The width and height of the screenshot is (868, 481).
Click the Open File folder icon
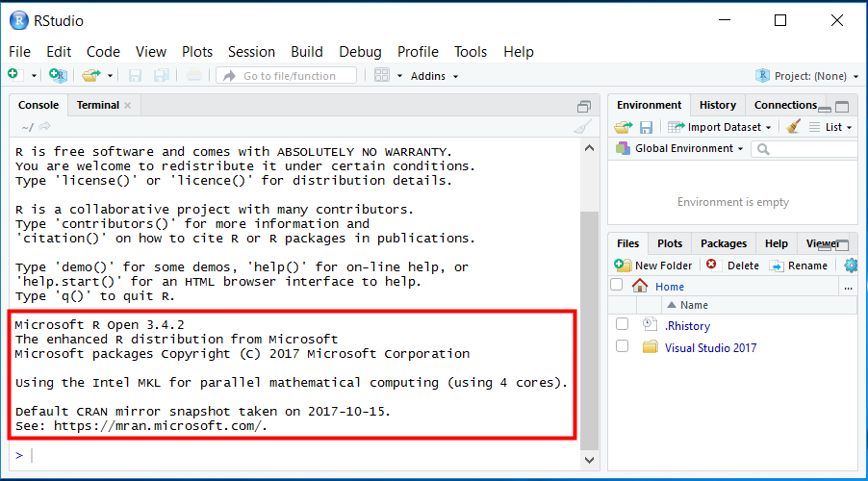[x=91, y=75]
